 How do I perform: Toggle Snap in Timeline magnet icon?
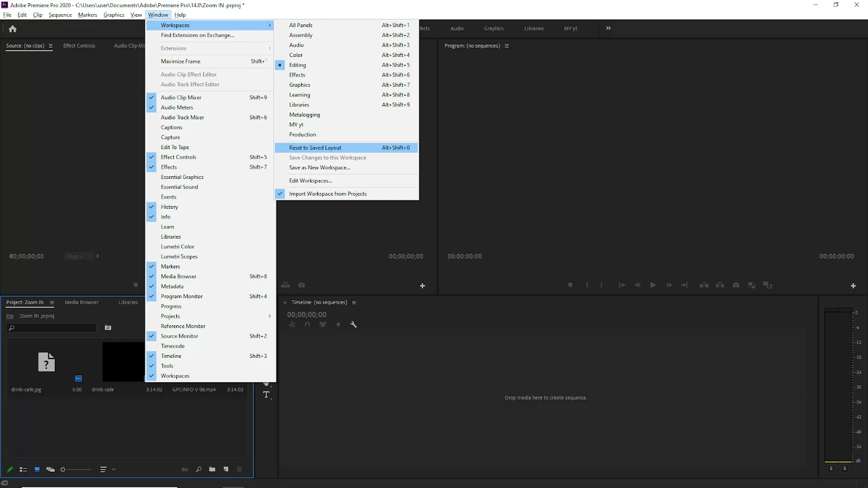click(x=308, y=325)
